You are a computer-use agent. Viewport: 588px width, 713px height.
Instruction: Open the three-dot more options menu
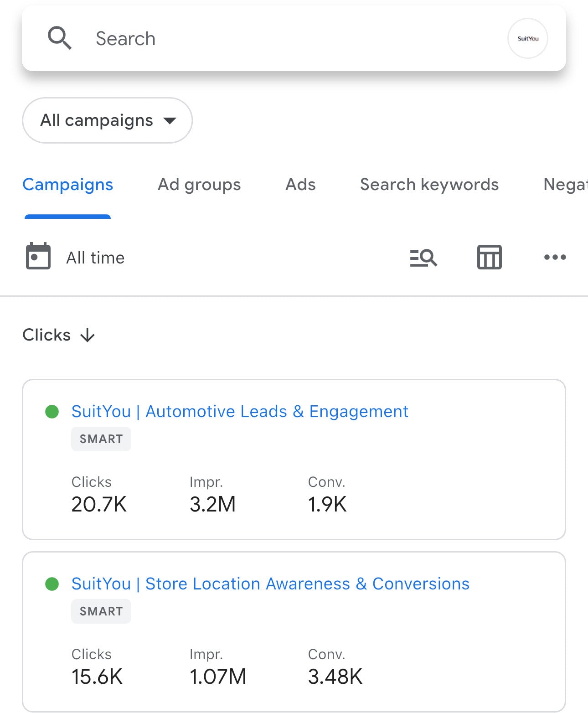tap(555, 258)
